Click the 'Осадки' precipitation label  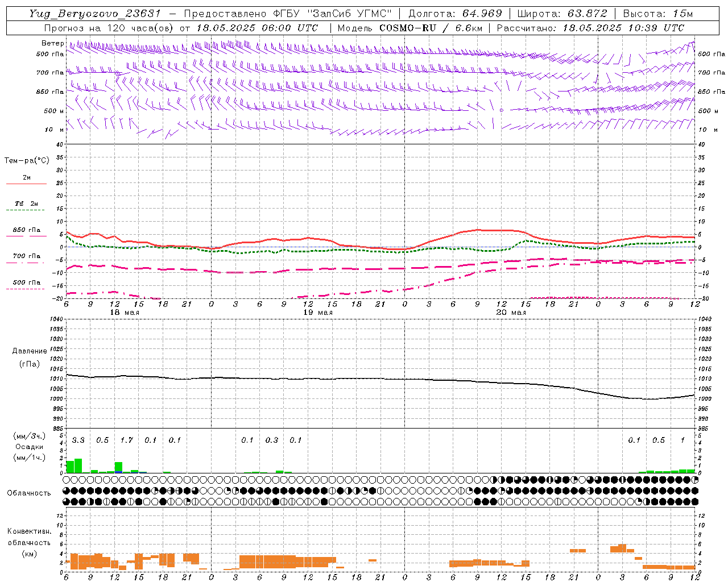pos(29,447)
